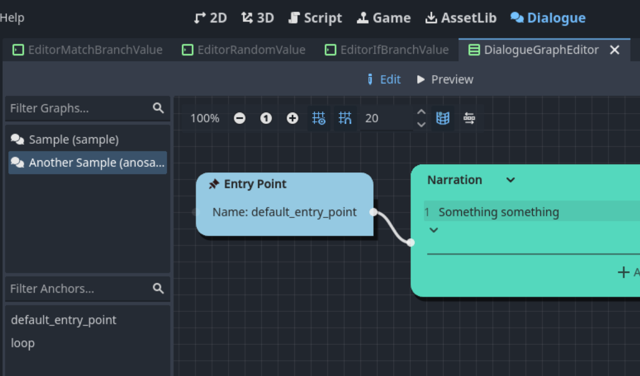Image resolution: width=640 pixels, height=376 pixels.
Task: Zoom out the graph view
Action: click(x=240, y=118)
